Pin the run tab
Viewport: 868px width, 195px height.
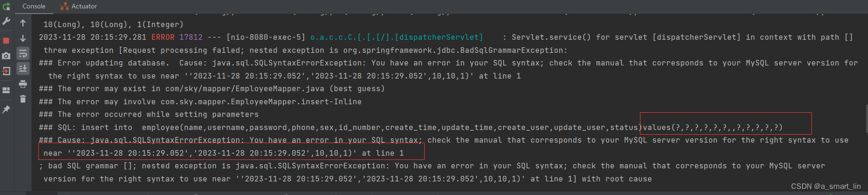tap(6, 109)
